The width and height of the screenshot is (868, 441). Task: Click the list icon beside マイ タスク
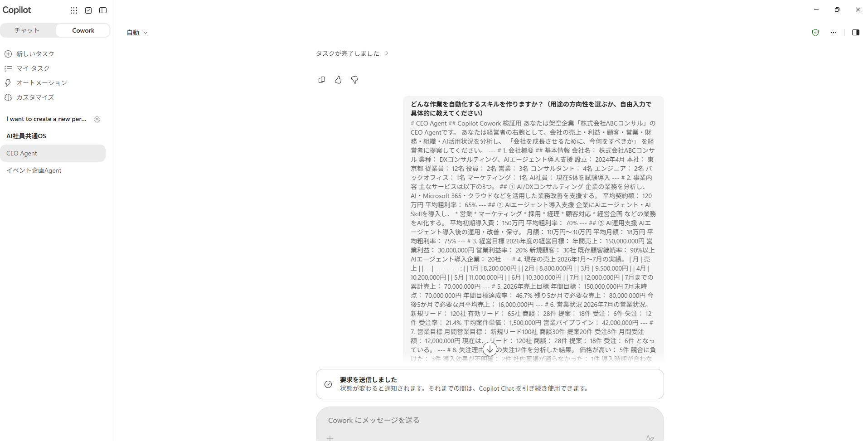pyautogui.click(x=8, y=68)
